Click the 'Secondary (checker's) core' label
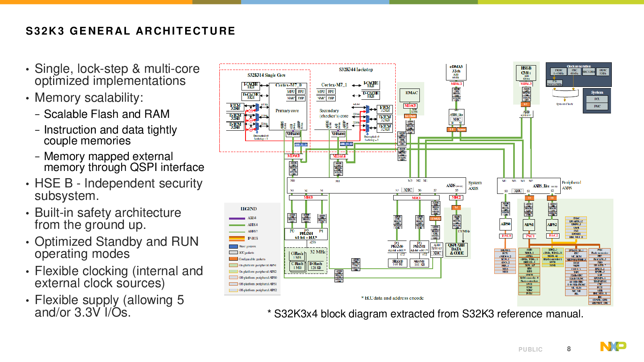644x362 pixels. pyautogui.click(x=334, y=113)
